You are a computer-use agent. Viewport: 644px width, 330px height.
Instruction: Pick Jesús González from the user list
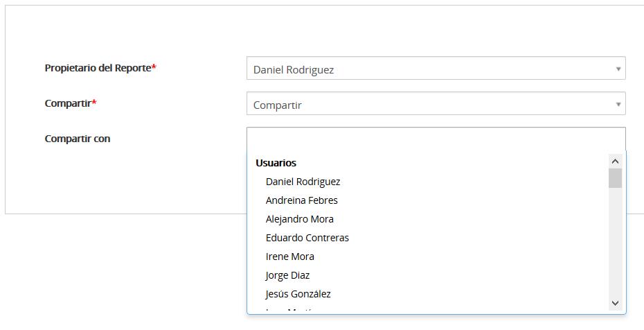coord(298,294)
